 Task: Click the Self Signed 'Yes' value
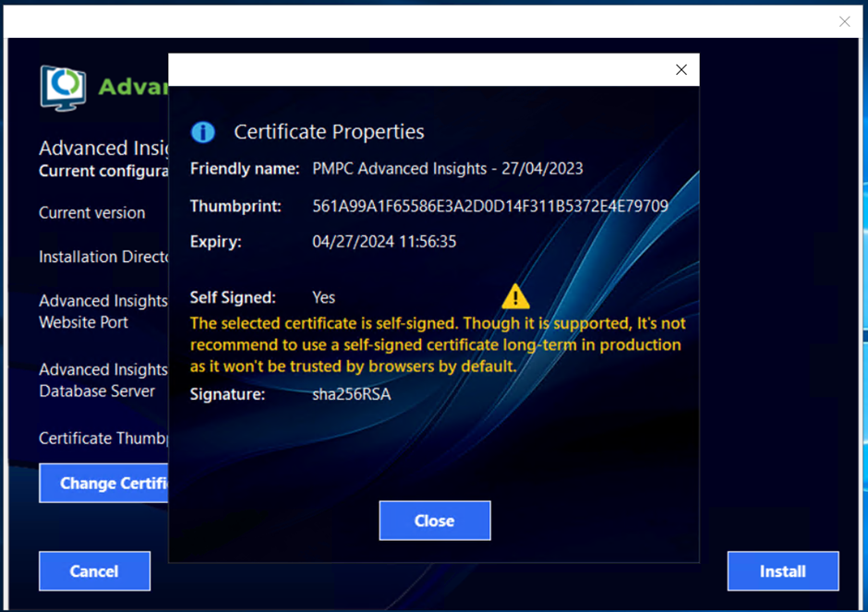click(x=323, y=297)
